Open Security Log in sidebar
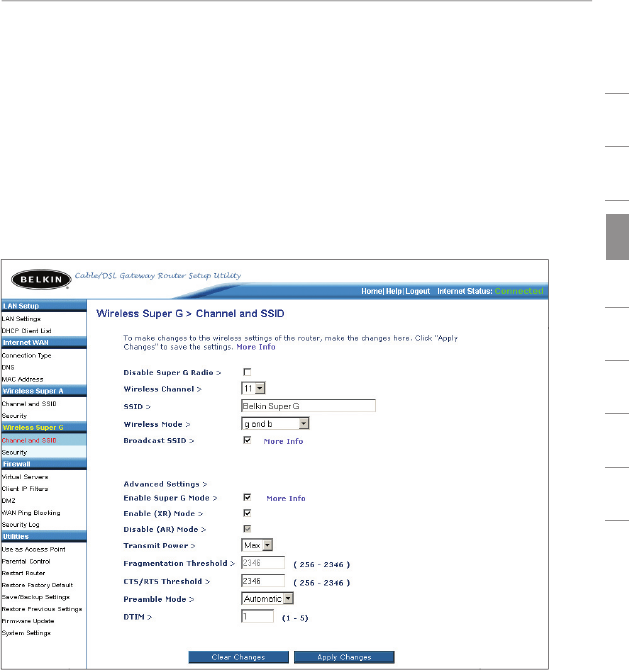Viewport: 629px width, 670px height. point(21,525)
